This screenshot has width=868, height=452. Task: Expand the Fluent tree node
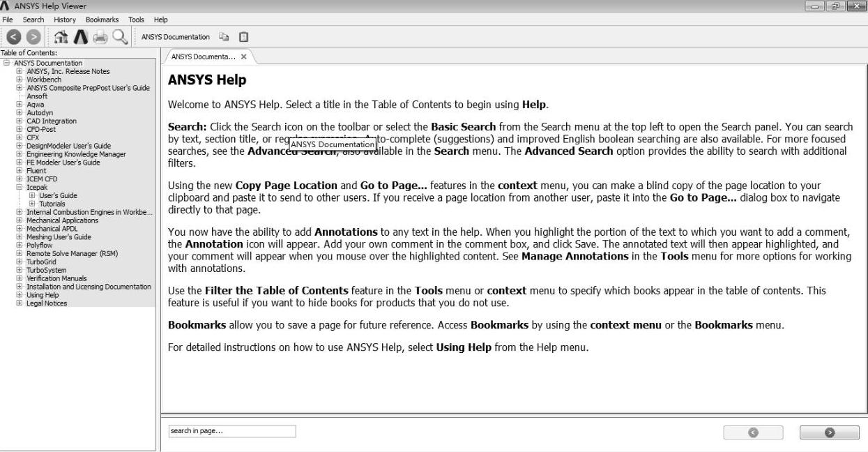coord(20,171)
